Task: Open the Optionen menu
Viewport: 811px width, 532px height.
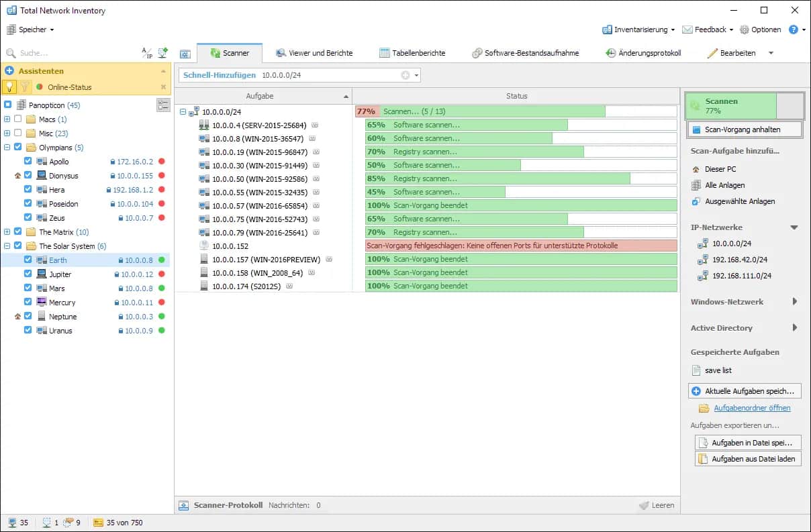Action: pos(761,30)
